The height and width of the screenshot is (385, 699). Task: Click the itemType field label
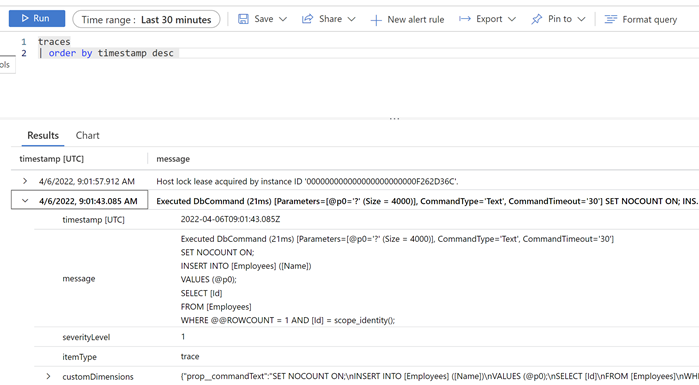point(79,357)
